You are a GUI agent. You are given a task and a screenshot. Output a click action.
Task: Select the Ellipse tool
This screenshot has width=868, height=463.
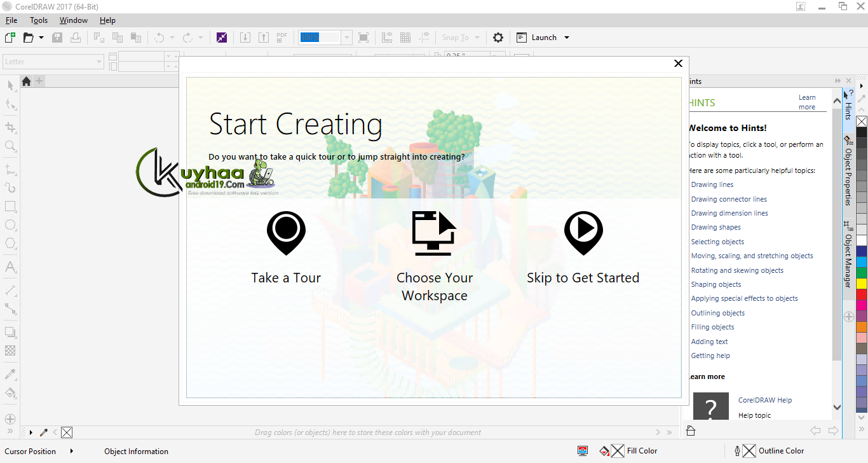pyautogui.click(x=10, y=225)
